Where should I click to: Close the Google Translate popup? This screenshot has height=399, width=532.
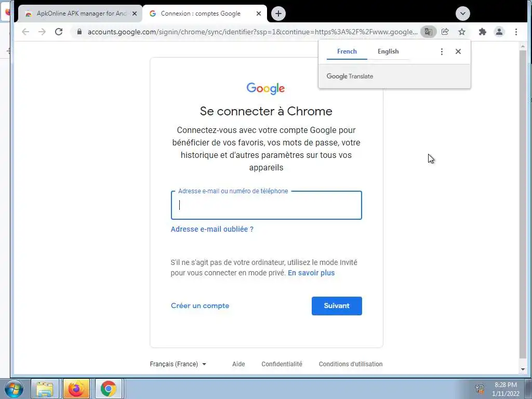[x=458, y=51]
